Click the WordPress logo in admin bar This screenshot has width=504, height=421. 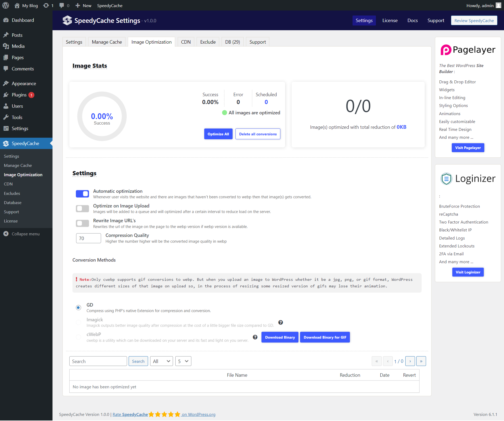pyautogui.click(x=6, y=5)
